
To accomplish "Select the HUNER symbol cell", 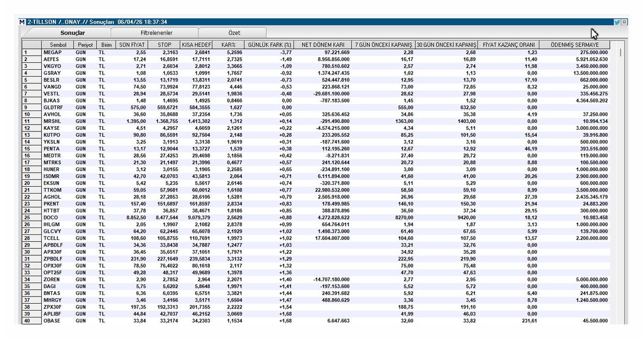I will 58,169.
